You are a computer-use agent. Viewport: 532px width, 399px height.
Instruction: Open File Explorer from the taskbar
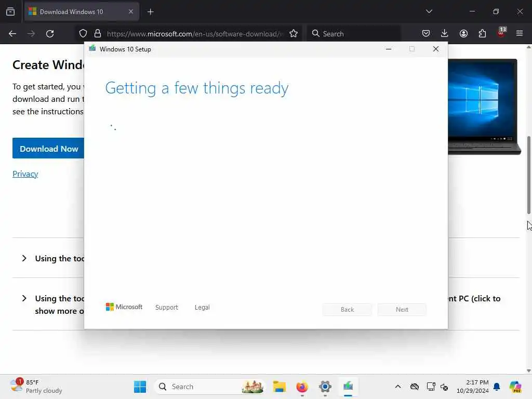point(279,387)
